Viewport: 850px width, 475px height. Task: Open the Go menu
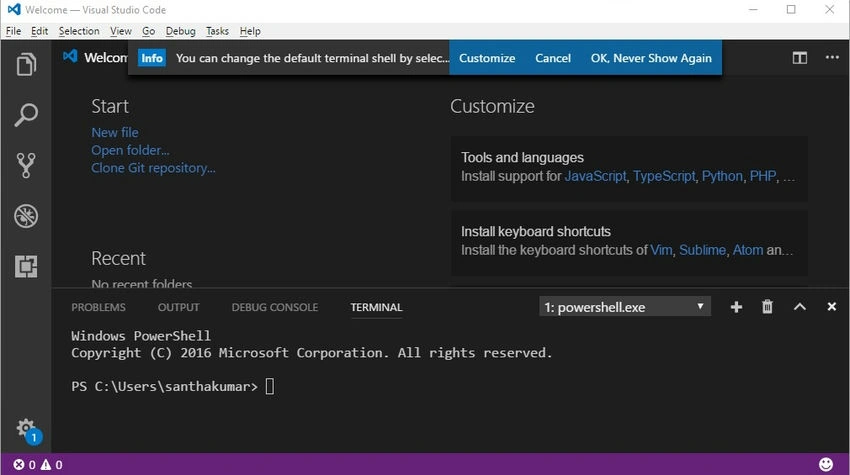coord(149,31)
